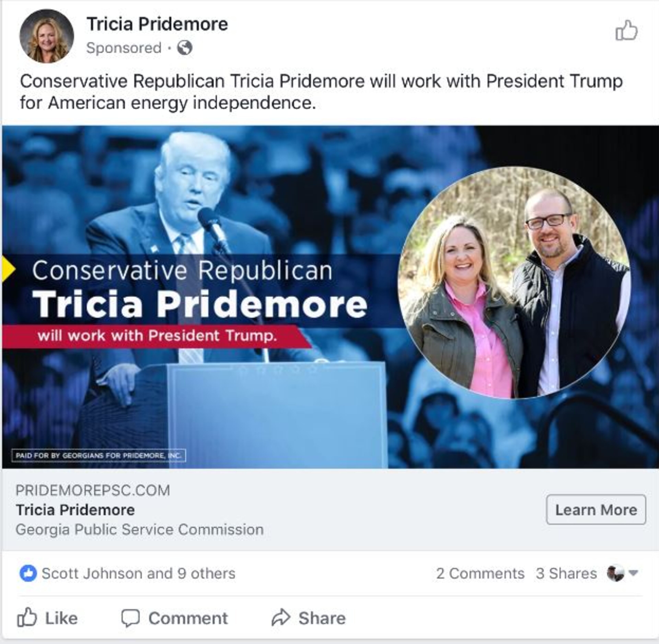Image resolution: width=659 pixels, height=644 pixels.
Task: View the 2 Comments link
Action: [480, 573]
